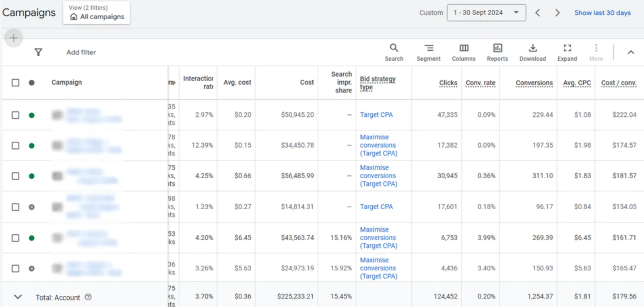This screenshot has width=644, height=307.
Task: Sort by Conversions column header
Action: pos(534,82)
